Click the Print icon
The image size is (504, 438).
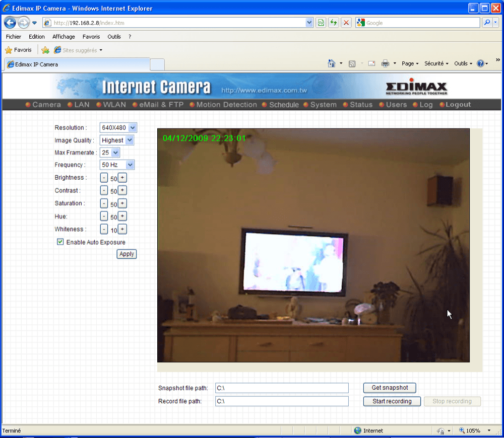point(385,63)
